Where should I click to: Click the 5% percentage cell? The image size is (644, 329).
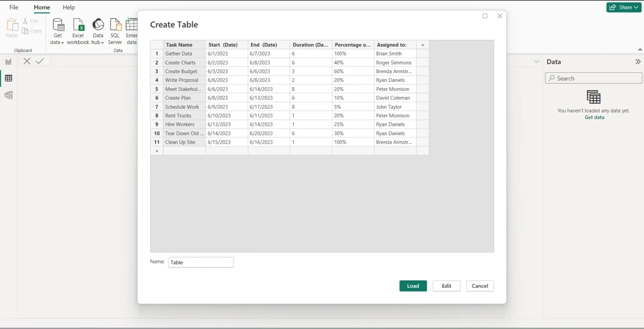353,107
